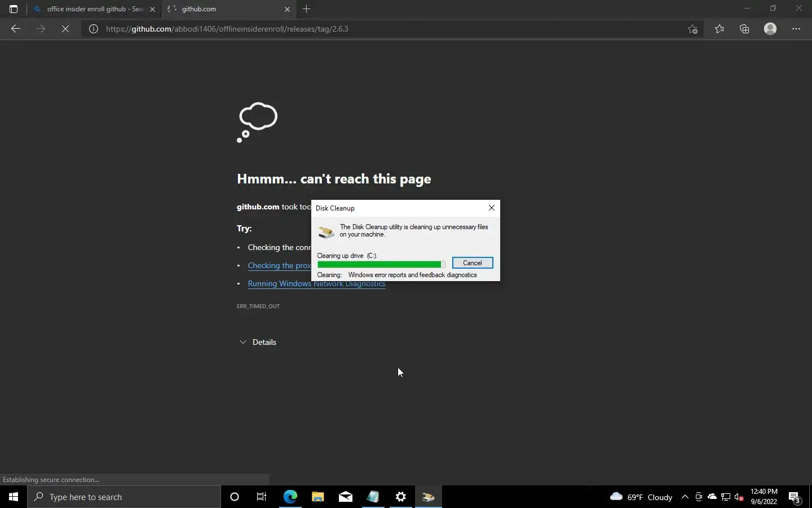This screenshot has height=508, width=812.
Task: Select Disk Cleanup taskbar icon
Action: coord(429,497)
